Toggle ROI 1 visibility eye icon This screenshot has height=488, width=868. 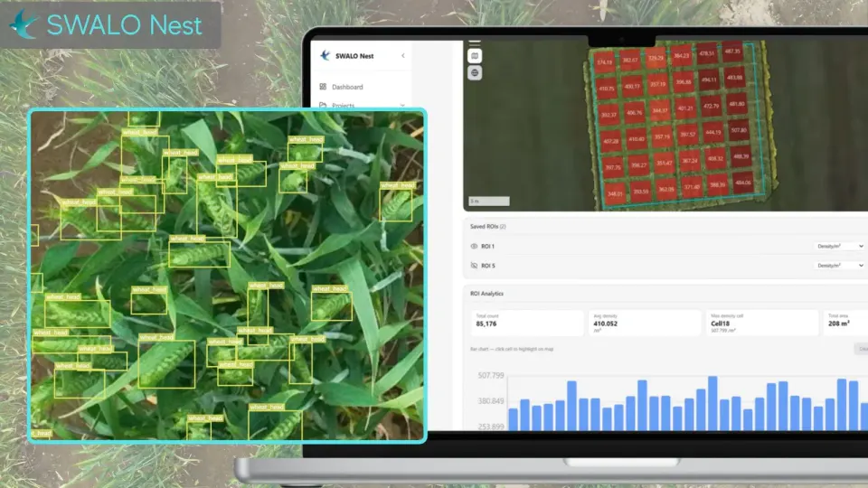pos(474,246)
